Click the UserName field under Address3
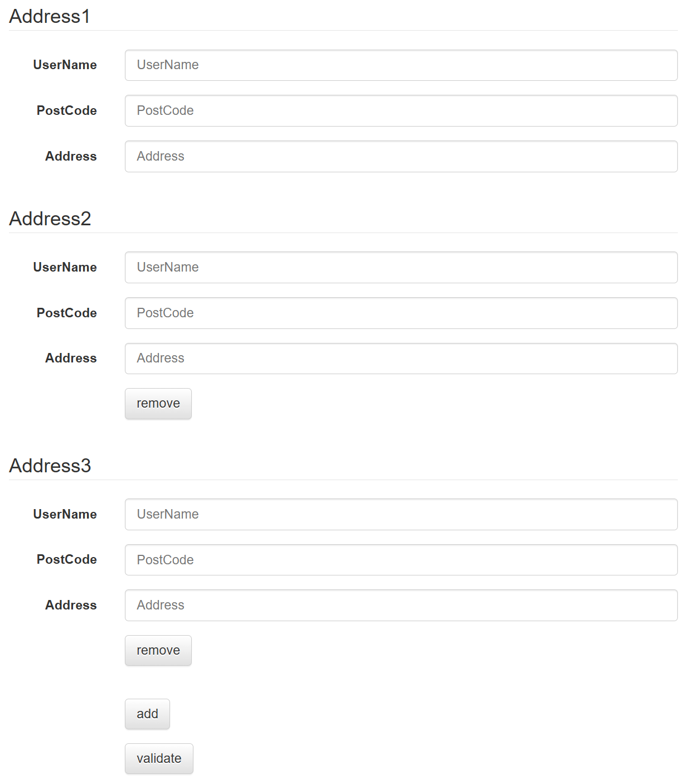This screenshot has height=784, width=689. coord(401,515)
